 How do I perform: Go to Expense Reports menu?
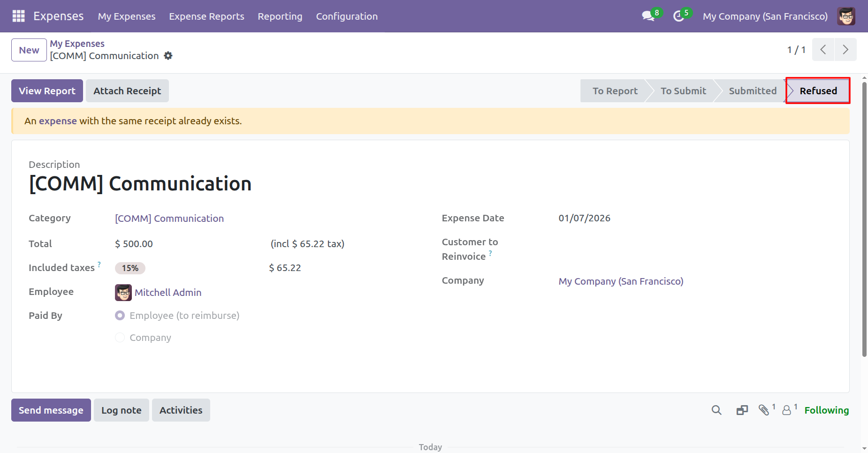pos(206,16)
